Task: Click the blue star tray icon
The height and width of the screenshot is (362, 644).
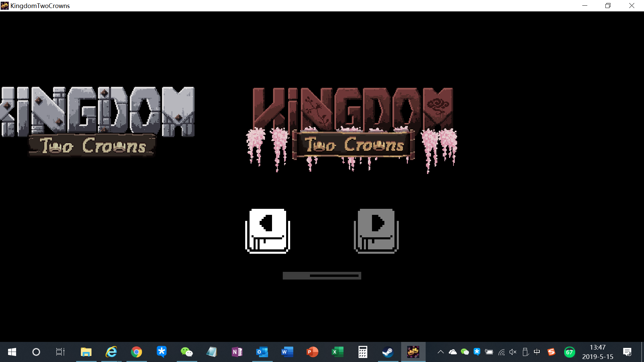Action: pos(477,352)
